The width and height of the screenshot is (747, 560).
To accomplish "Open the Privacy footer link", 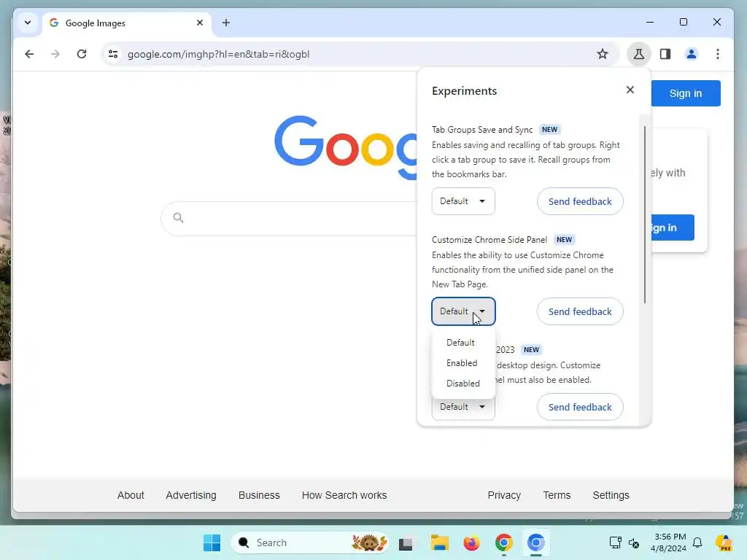I will point(504,495).
